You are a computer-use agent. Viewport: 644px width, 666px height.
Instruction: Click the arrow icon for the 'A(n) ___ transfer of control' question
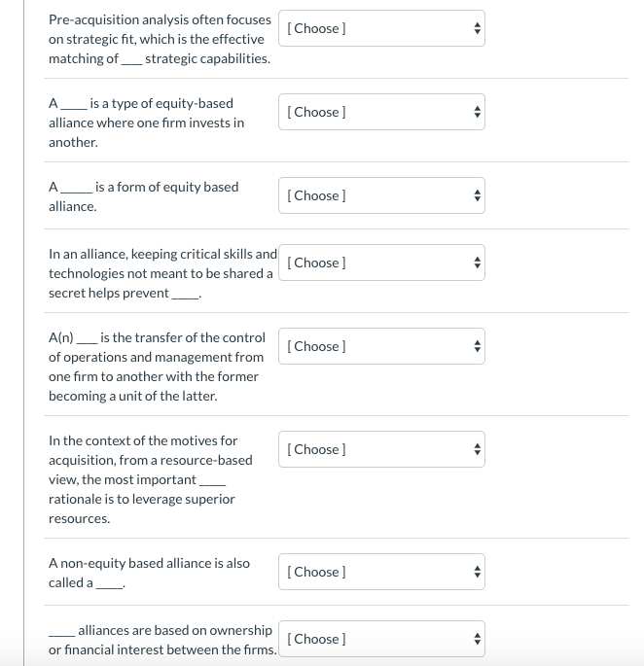click(476, 346)
